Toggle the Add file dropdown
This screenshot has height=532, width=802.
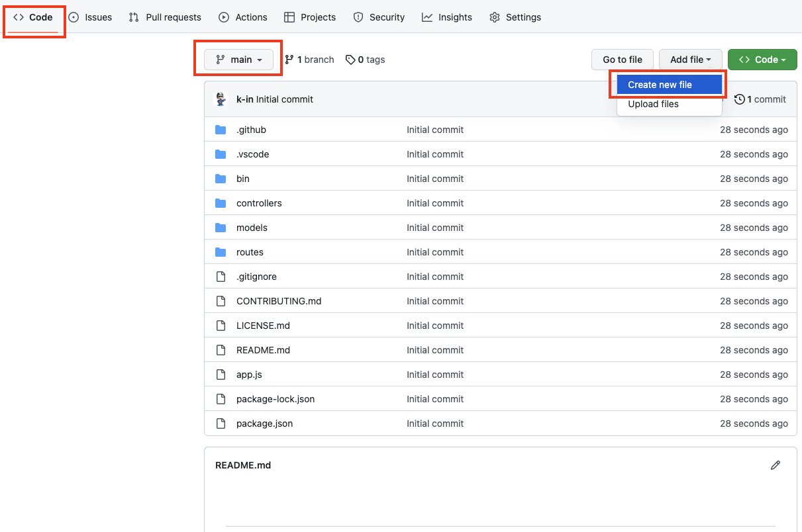point(691,60)
